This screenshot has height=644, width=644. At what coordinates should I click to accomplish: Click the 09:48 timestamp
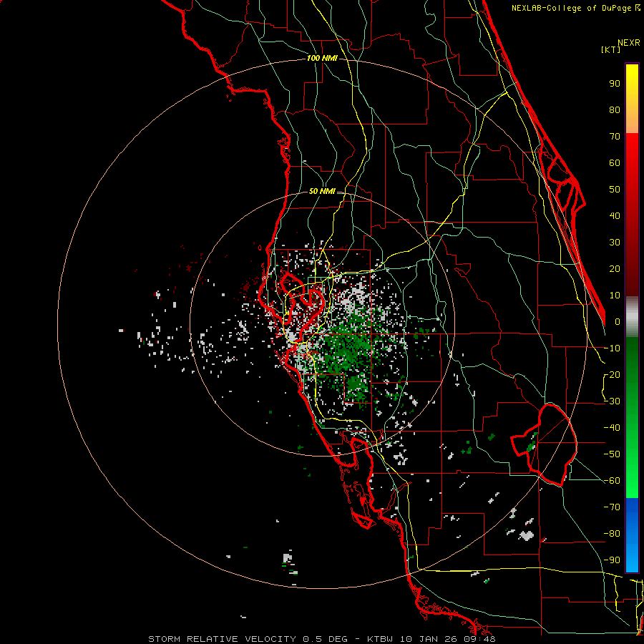pyautogui.click(x=478, y=639)
